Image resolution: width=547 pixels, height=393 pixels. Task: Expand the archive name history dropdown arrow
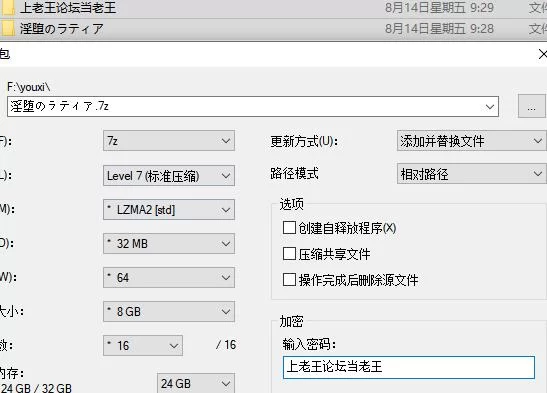489,107
